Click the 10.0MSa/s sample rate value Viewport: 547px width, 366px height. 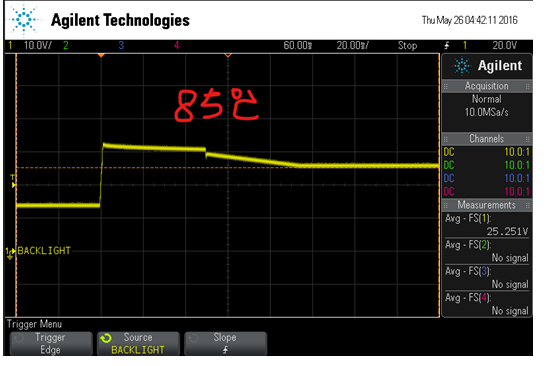point(487,112)
